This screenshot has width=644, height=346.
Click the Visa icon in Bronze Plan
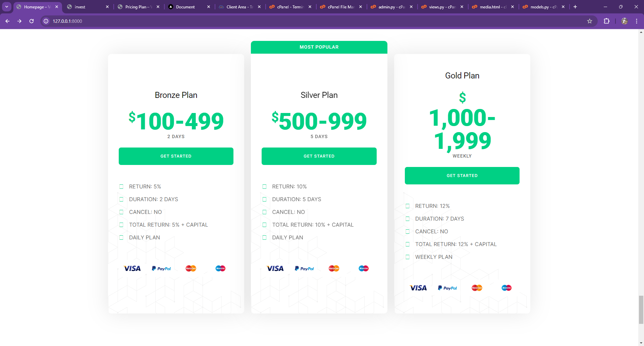click(132, 269)
